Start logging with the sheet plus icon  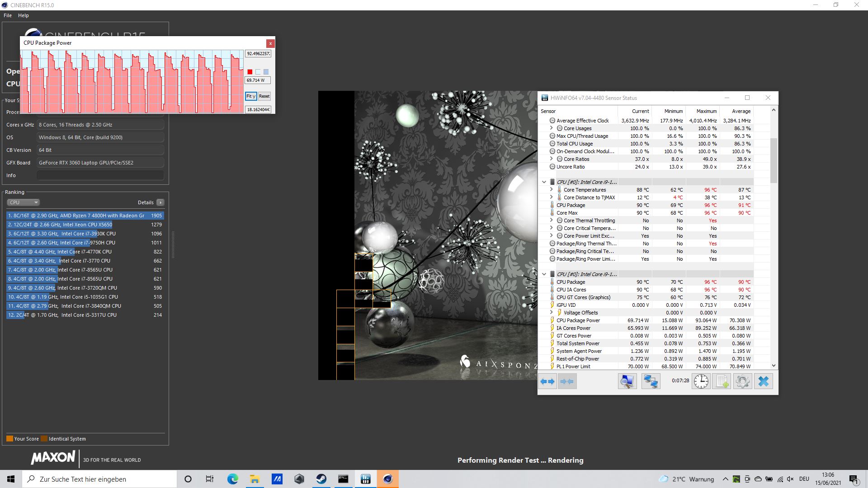722,381
